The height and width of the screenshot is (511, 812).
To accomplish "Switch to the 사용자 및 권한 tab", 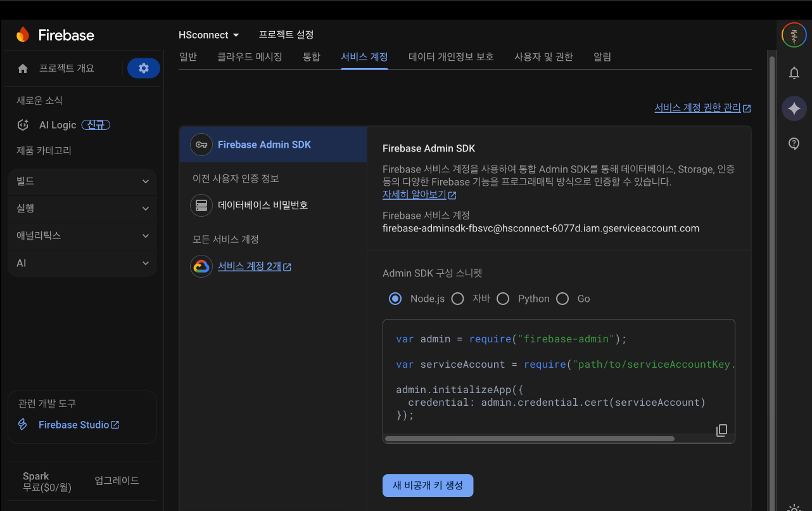I will pos(543,57).
